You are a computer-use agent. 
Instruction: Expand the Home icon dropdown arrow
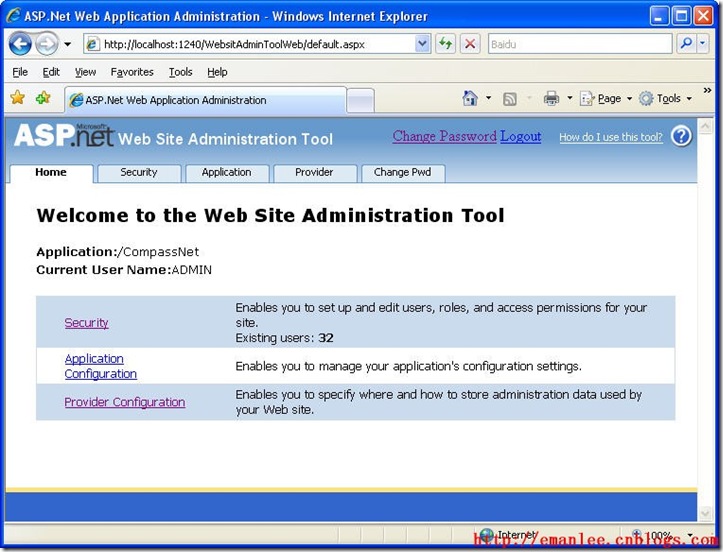(x=489, y=98)
